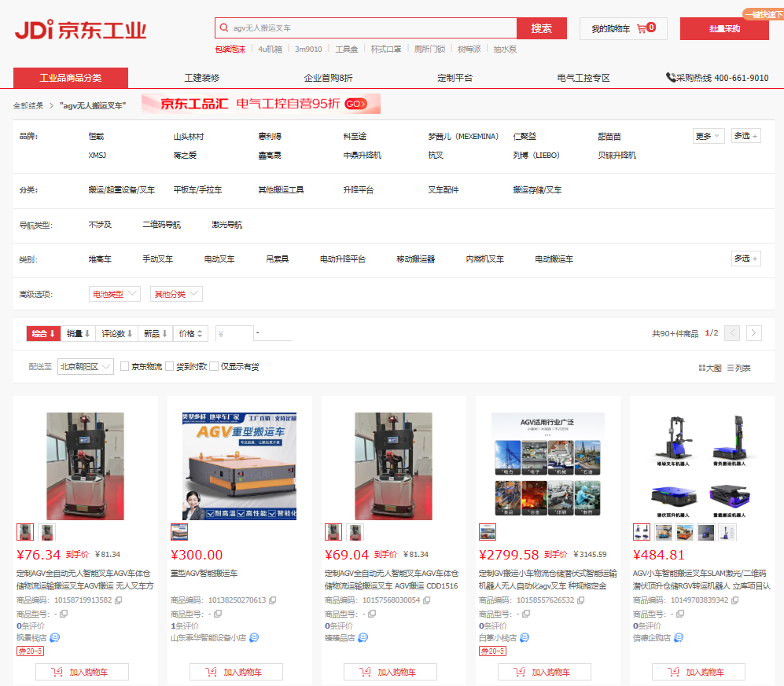Open chat icon next to 臻臻品店 shop
Image resolution: width=784 pixels, height=686 pixels.
pos(363,637)
